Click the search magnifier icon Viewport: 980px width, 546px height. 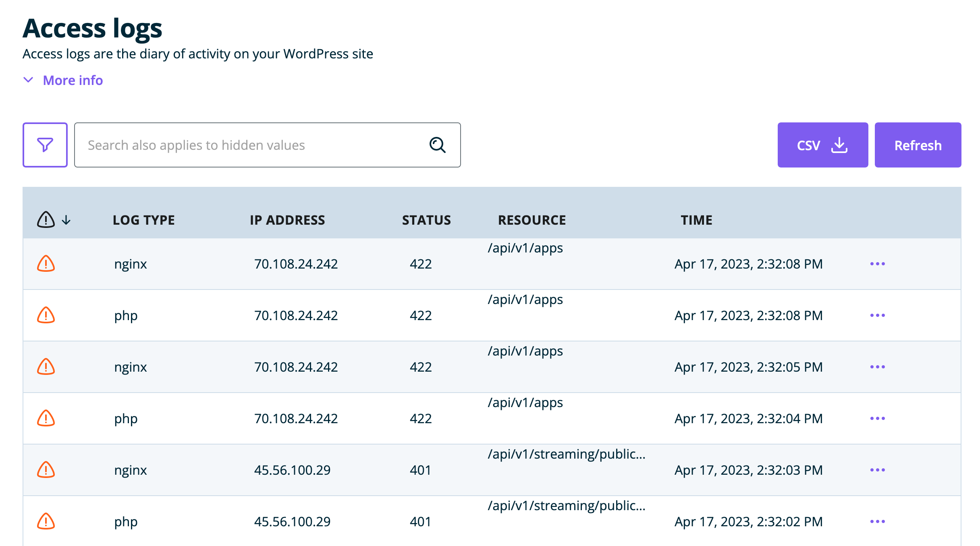pyautogui.click(x=437, y=145)
